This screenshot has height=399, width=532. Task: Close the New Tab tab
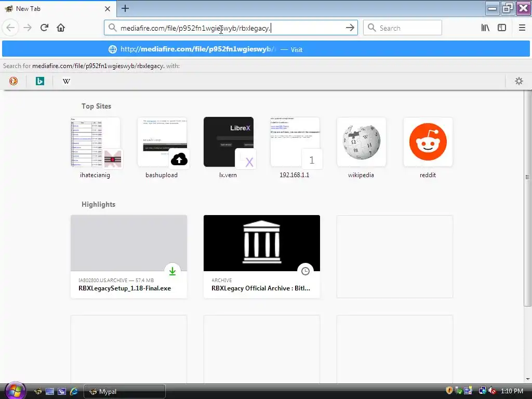click(x=108, y=9)
